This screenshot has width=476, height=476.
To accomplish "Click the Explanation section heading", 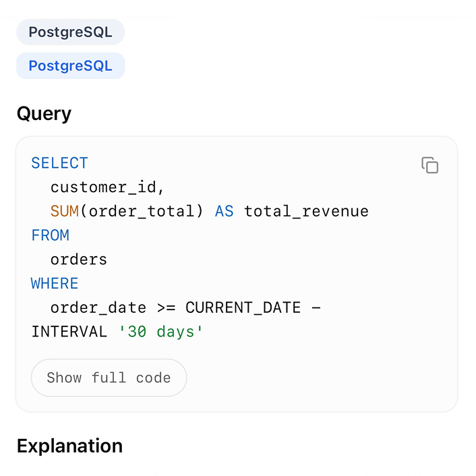I will tap(69, 446).
